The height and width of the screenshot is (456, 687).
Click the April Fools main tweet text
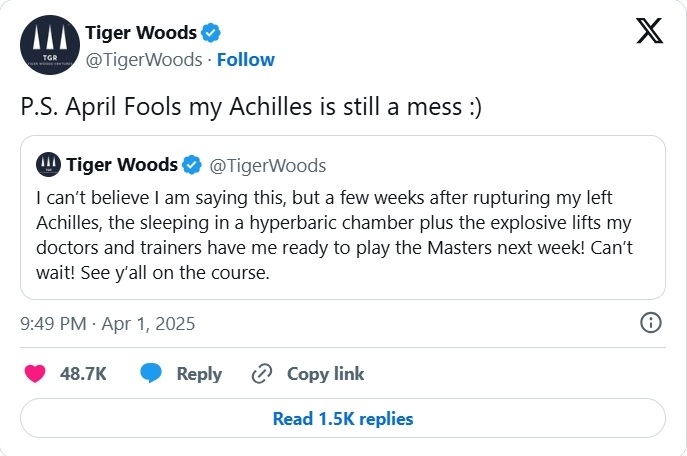[251, 107]
